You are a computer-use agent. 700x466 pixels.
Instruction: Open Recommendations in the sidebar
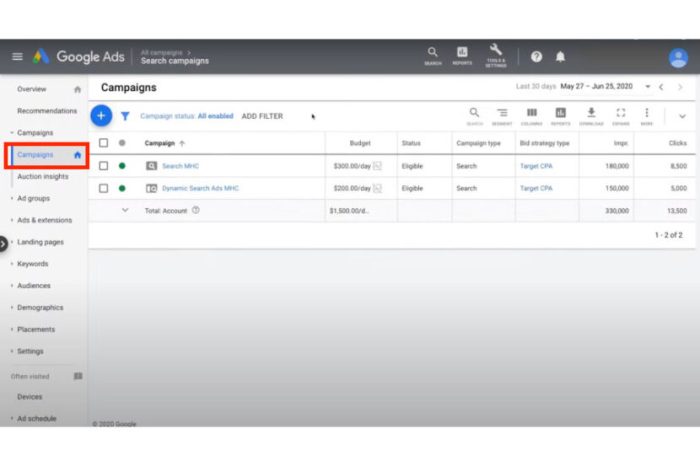[x=47, y=111]
